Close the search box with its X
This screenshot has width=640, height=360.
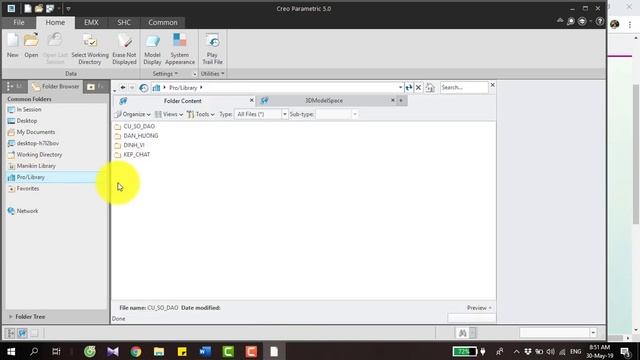click(493, 85)
